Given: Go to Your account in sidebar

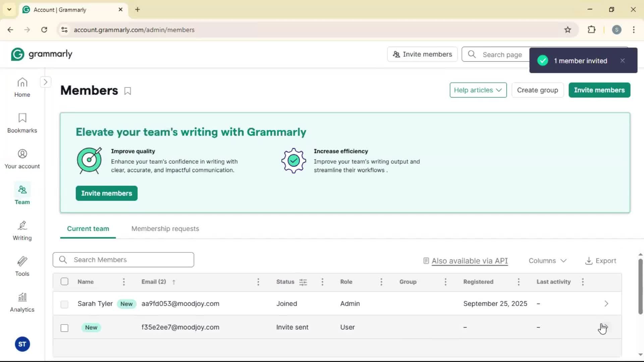Looking at the screenshot, I should pos(22,159).
